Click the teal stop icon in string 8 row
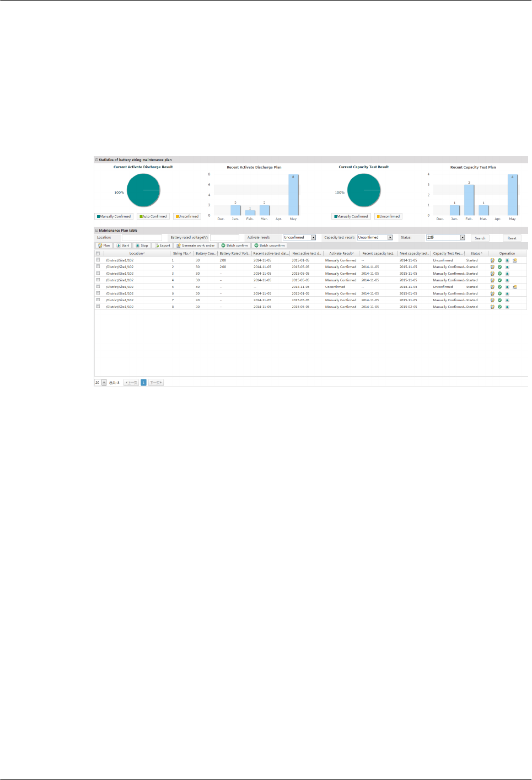 pos(507,307)
